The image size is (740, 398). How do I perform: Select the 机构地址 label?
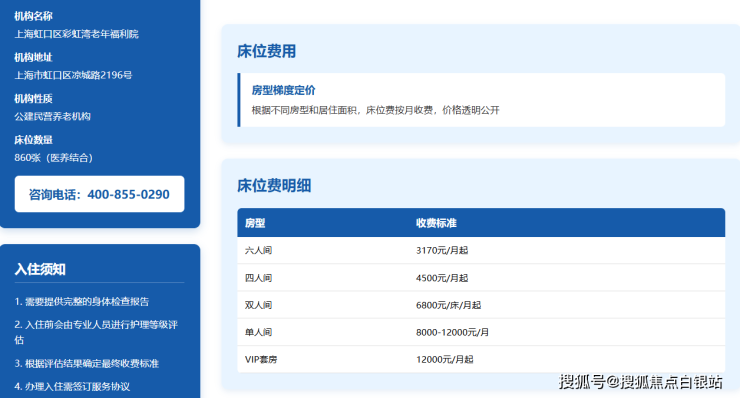coord(33,57)
